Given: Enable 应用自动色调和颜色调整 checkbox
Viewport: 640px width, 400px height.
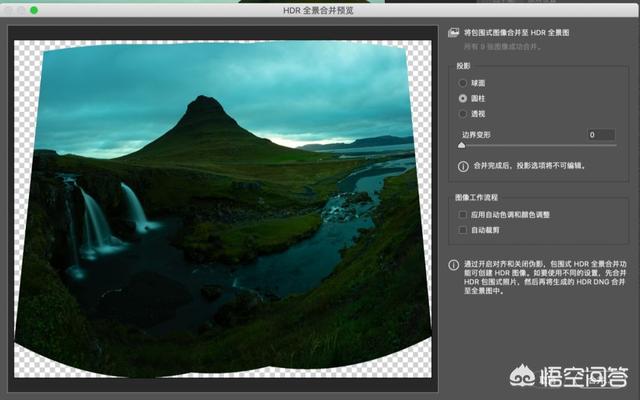Looking at the screenshot, I should click(463, 214).
